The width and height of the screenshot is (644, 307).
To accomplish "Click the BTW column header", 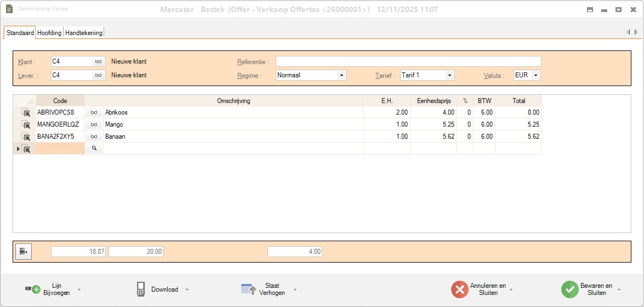I will click(x=484, y=101).
